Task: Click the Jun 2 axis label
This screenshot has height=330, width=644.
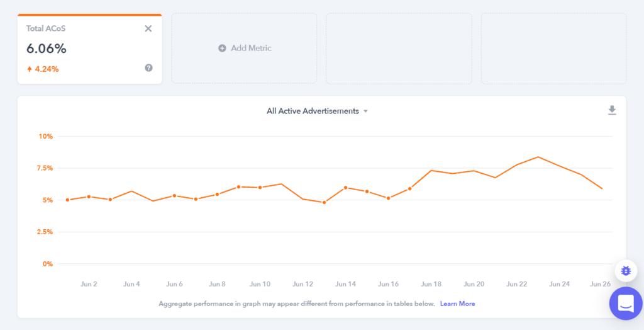Action: (89, 284)
